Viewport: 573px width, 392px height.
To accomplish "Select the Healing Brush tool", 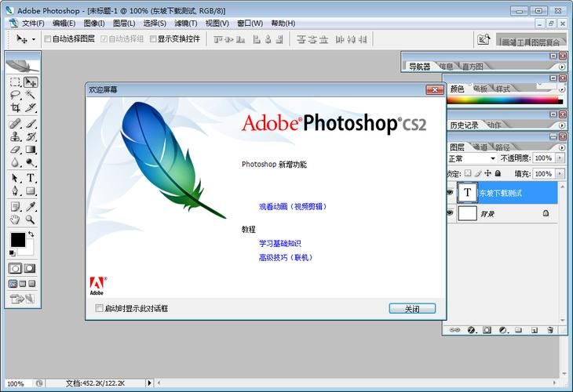I will 15,124.
